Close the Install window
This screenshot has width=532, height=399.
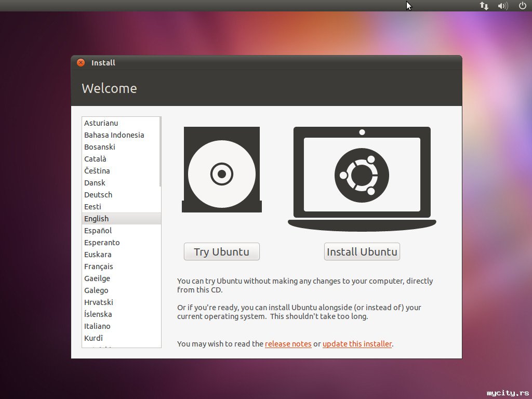[81, 62]
